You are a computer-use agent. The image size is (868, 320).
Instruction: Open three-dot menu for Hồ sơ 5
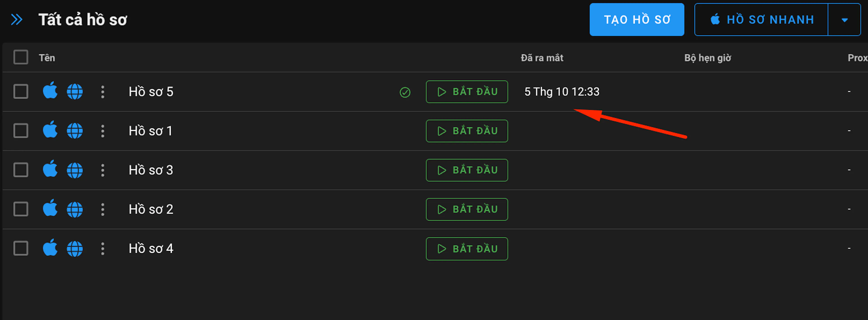pyautogui.click(x=103, y=92)
